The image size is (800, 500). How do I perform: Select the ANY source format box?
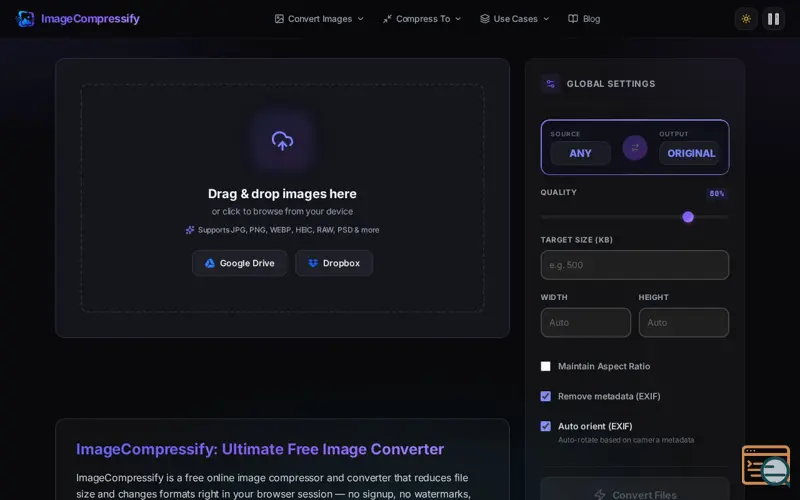580,153
